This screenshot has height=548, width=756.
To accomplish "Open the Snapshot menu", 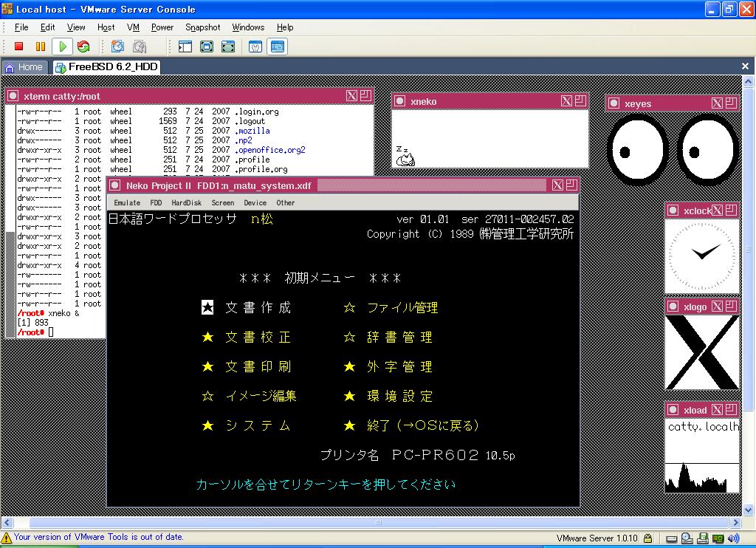I will click(202, 27).
